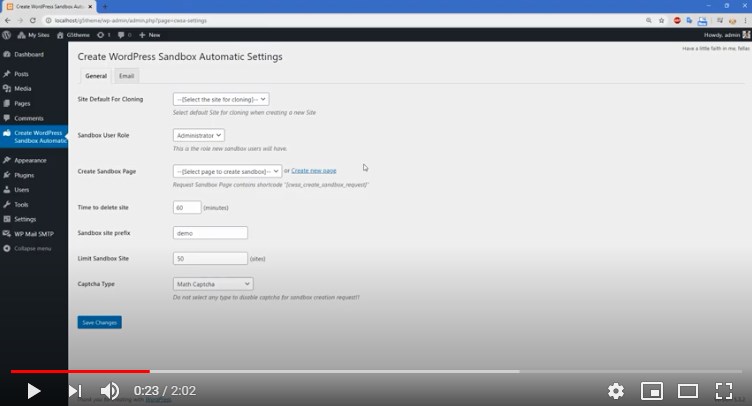Open G5theme site in admin bar
Screen dimensions: 752x406
[x=73, y=35]
